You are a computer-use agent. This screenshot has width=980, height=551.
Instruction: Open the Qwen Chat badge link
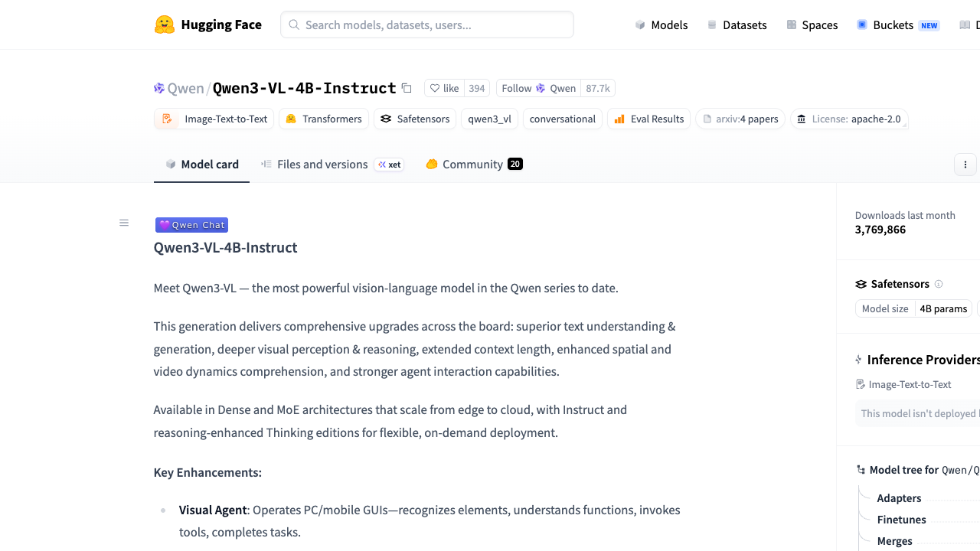[191, 225]
